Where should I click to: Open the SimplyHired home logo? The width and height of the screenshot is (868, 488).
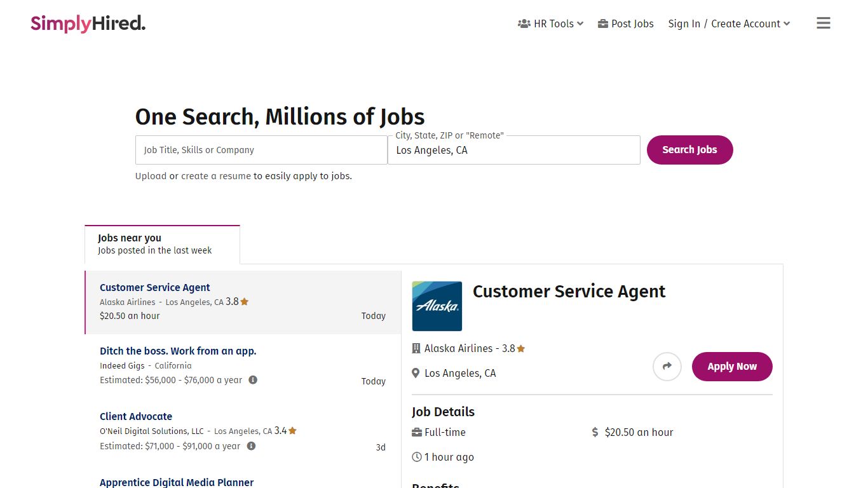tap(88, 24)
